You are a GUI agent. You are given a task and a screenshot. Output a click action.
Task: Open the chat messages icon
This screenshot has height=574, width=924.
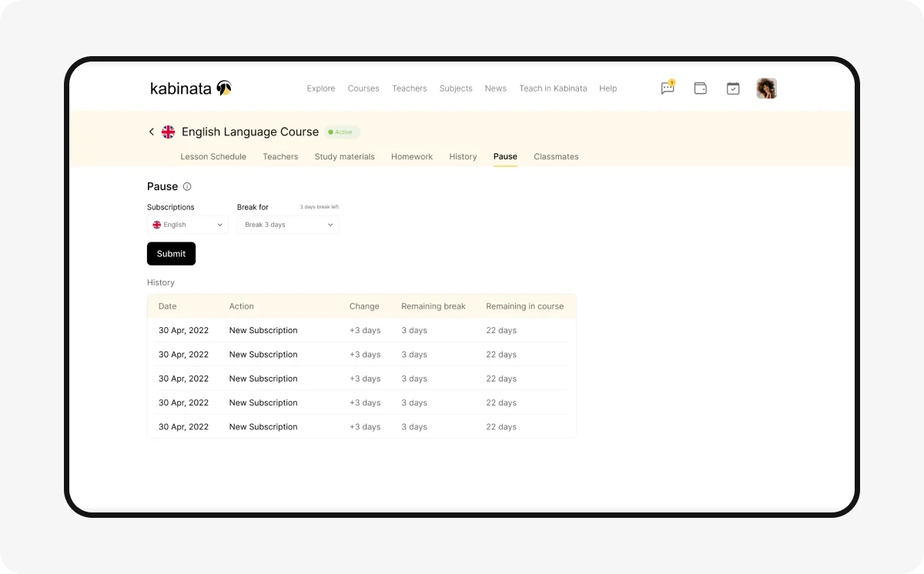pyautogui.click(x=668, y=88)
